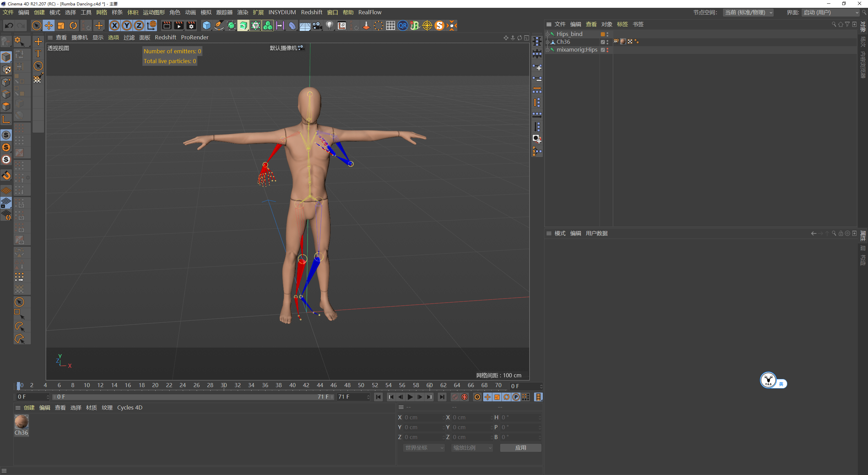This screenshot has width=868, height=475.
Task: Open the Edit Render Settings icon
Action: pos(191,25)
